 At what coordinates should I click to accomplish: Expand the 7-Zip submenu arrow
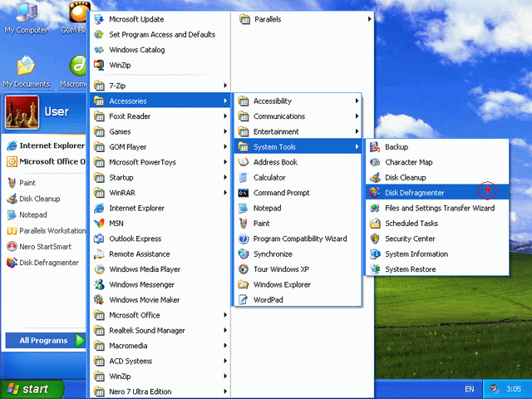[x=225, y=86]
